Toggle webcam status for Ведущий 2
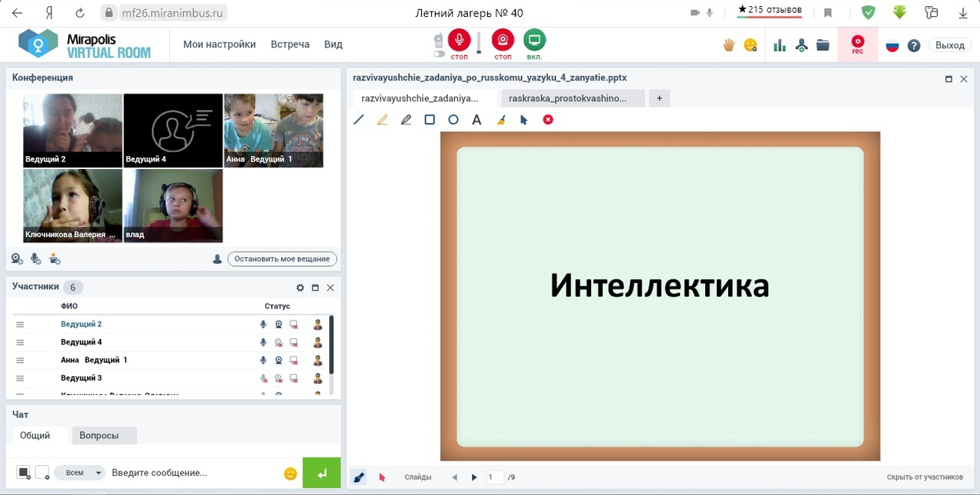 click(x=279, y=324)
